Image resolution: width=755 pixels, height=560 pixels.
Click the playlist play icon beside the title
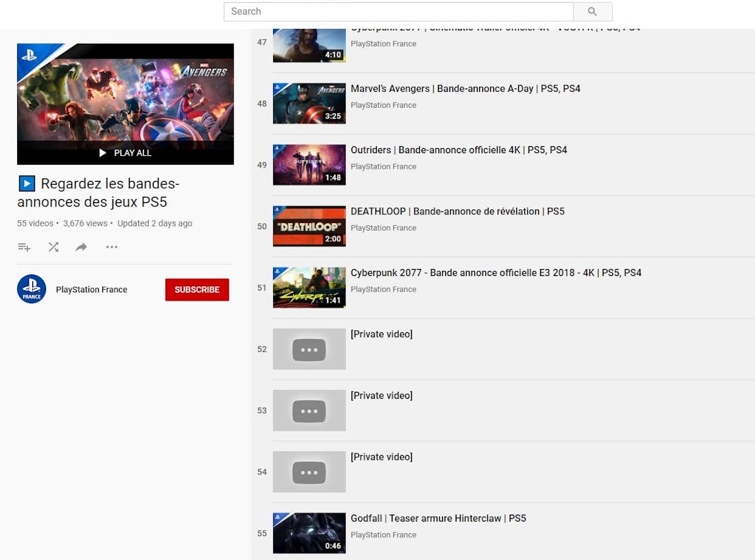(27, 183)
